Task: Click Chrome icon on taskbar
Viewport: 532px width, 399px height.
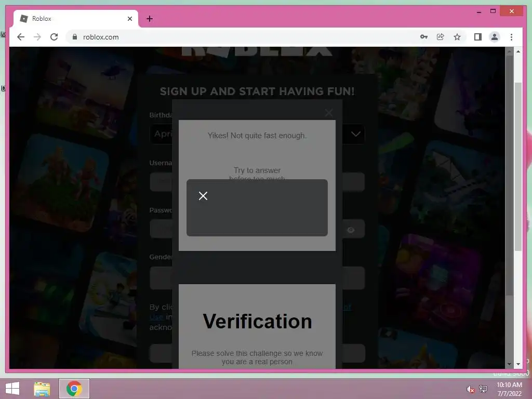Action: [x=74, y=389]
